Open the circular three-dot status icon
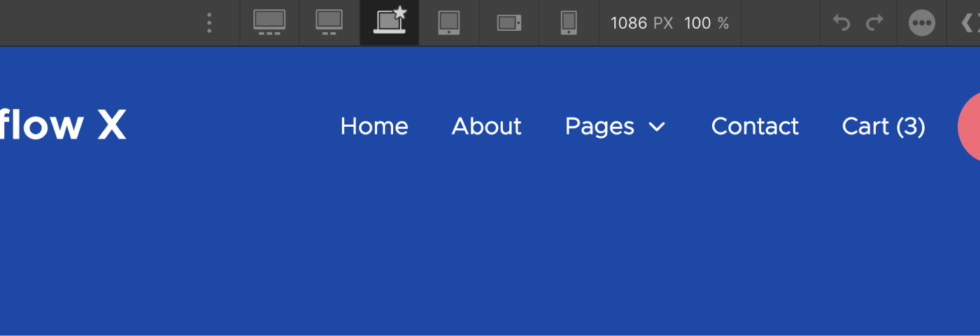The height and width of the screenshot is (336, 980). (922, 23)
